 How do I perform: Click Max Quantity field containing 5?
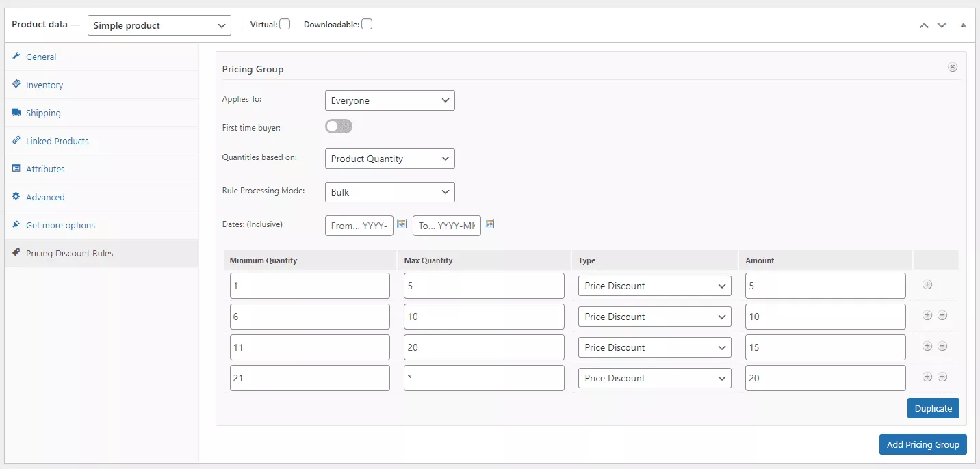[x=485, y=286]
